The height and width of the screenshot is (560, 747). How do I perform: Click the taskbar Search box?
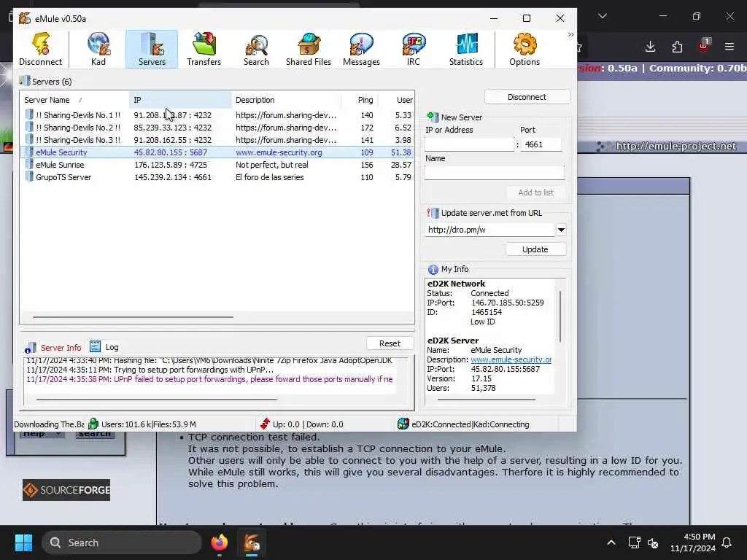pos(122,542)
